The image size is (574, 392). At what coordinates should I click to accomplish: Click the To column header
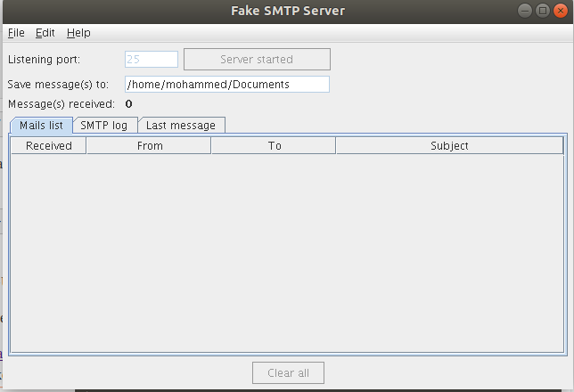click(x=274, y=146)
